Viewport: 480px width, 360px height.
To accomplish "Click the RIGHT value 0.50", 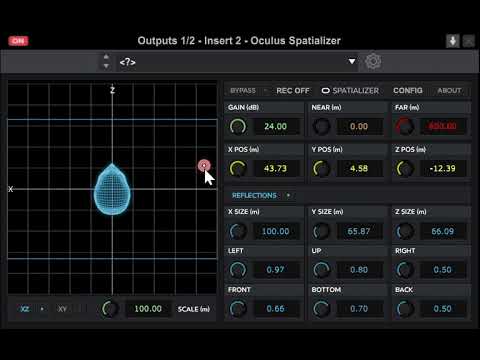I will [443, 270].
